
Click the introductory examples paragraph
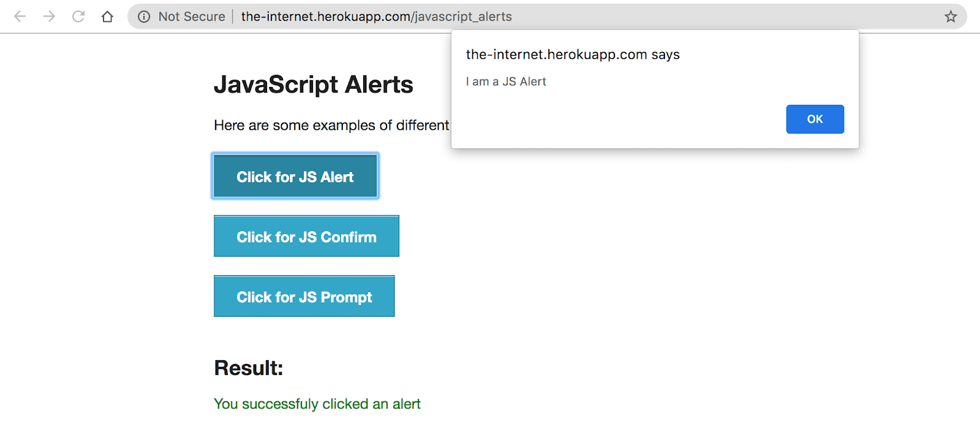click(x=331, y=125)
